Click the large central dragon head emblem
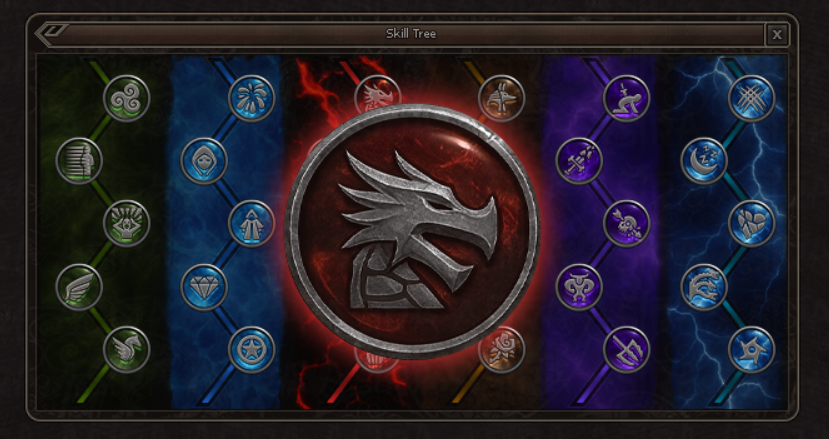 [x=412, y=232]
